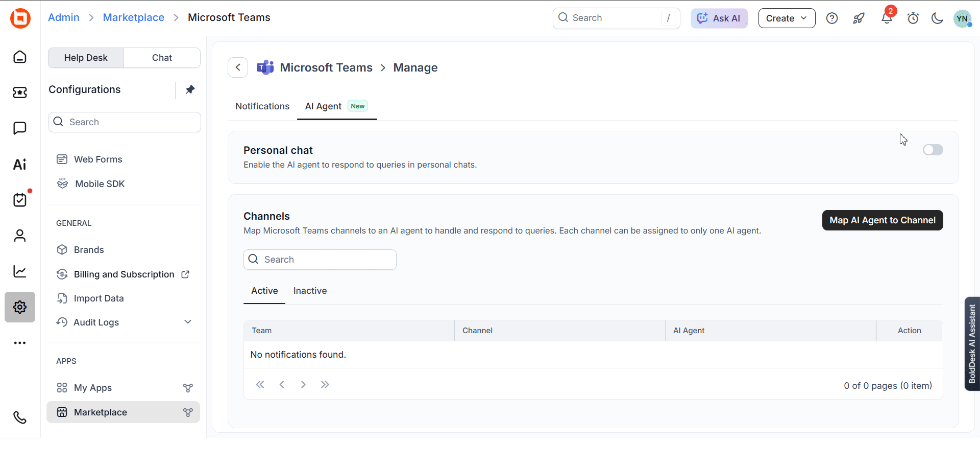
Task: Click Map AI Agent to Channel button
Action: [883, 220]
